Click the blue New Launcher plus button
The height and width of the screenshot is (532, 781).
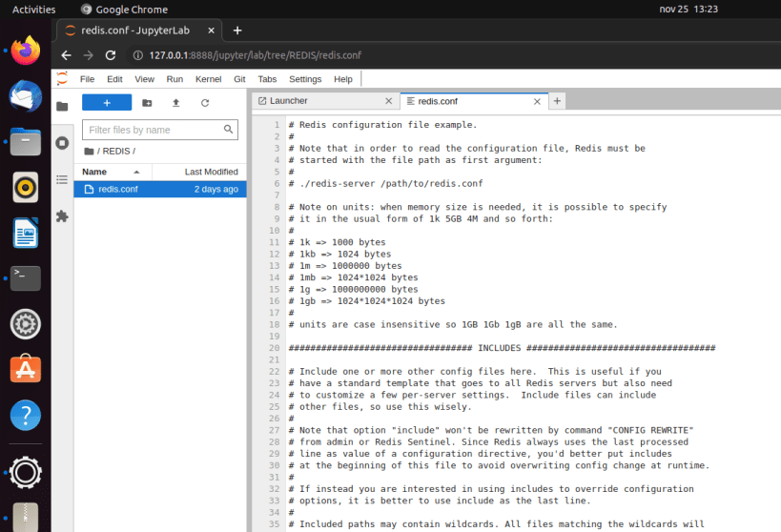[x=107, y=103]
